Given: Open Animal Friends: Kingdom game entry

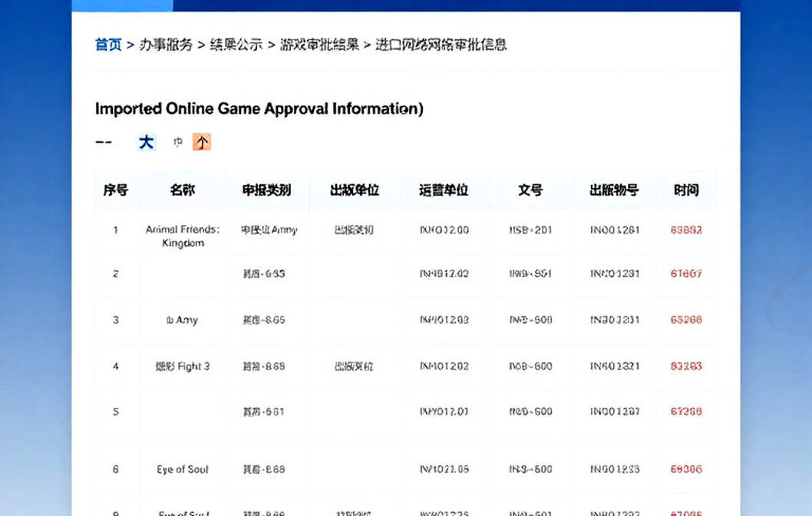Looking at the screenshot, I should tap(183, 237).
